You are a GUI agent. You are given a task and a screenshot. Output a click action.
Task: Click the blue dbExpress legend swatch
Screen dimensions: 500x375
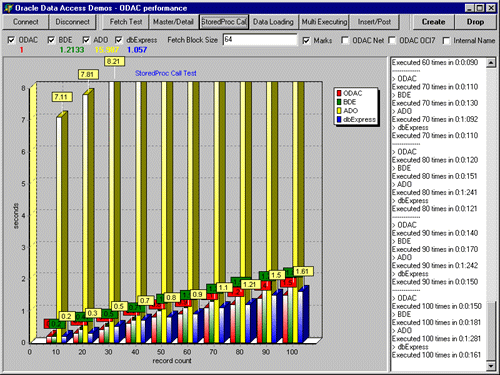point(339,119)
